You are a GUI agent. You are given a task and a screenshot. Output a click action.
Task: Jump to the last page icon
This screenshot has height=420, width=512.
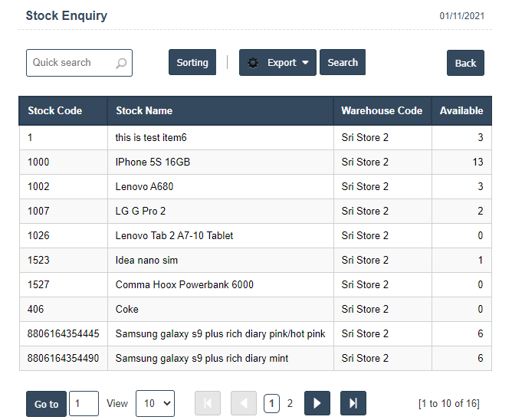pos(353,403)
